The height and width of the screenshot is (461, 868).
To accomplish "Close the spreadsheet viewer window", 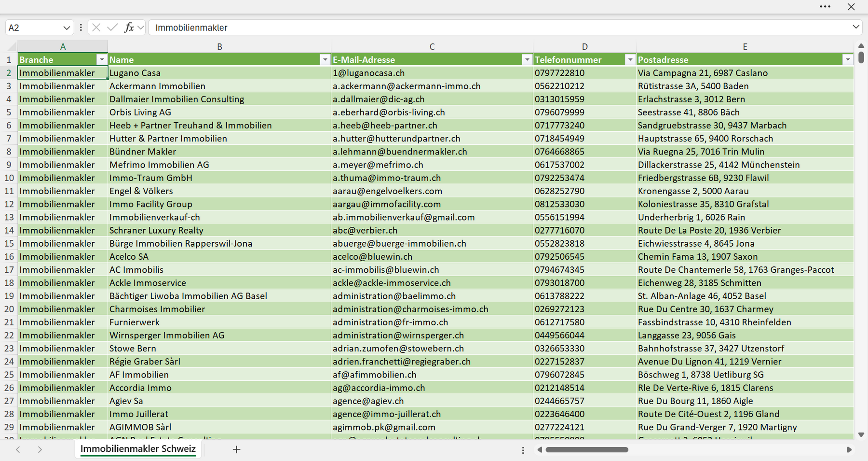I will pos(851,7).
